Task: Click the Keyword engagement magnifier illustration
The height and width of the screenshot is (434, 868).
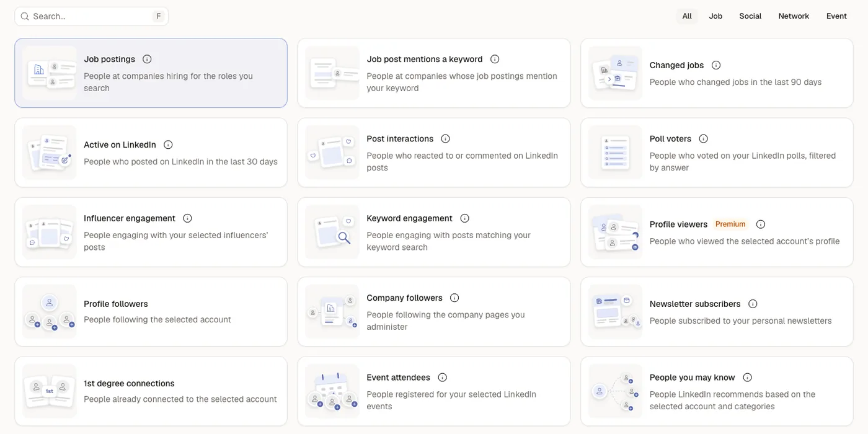Action: (x=332, y=232)
